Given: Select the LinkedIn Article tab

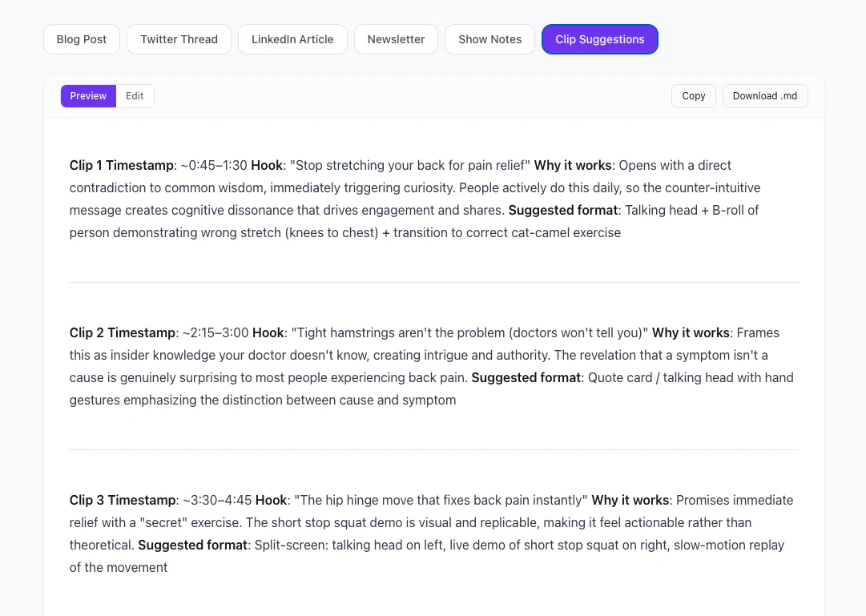Looking at the screenshot, I should tap(292, 39).
